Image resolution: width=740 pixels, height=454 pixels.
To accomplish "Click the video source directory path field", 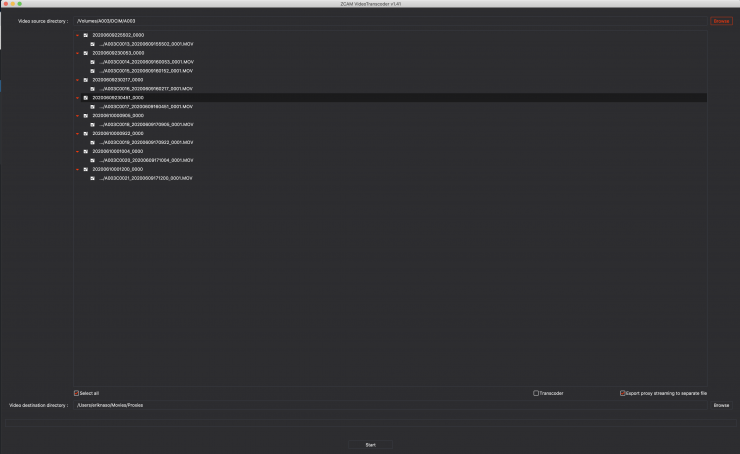I will pyautogui.click(x=390, y=21).
